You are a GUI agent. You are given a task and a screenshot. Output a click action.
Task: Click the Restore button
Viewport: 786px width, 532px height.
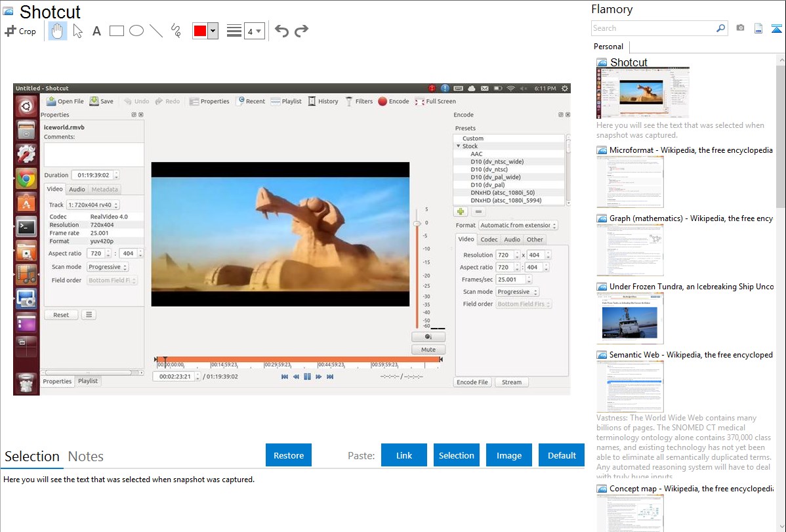(289, 455)
